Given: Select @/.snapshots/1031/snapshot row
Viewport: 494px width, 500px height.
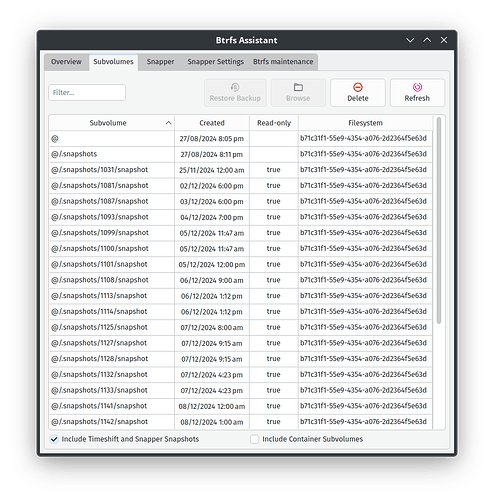Looking at the screenshot, I should (241, 170).
